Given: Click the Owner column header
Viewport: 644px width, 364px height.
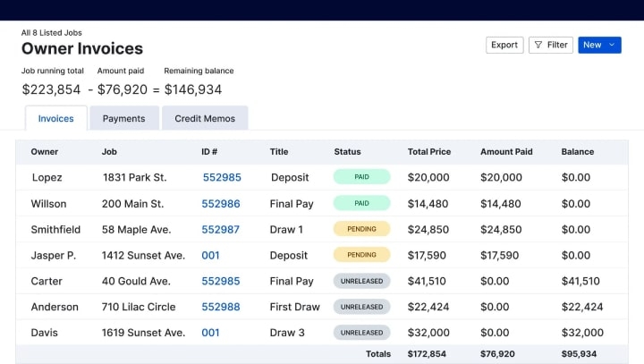Looking at the screenshot, I should (45, 152).
